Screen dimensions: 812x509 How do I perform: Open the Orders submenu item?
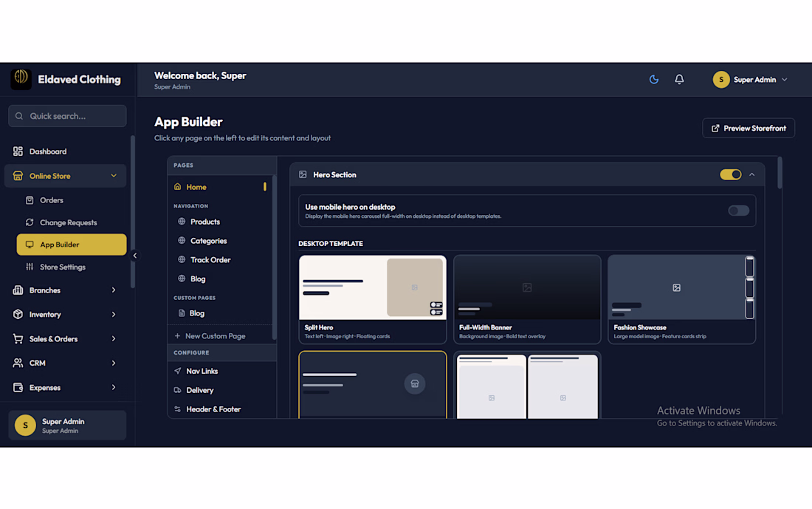point(72,200)
